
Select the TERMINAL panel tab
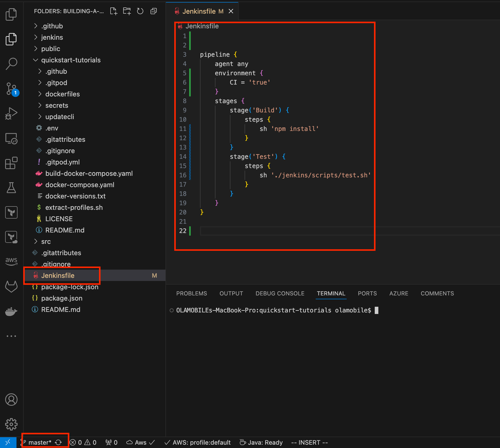(x=331, y=293)
